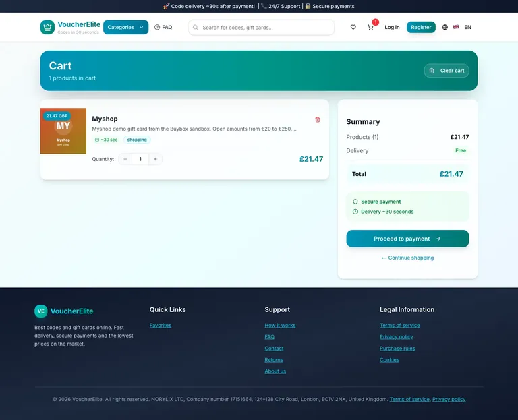Focus the search for codes field
Screen dimensions: 518x420
pyautogui.click(x=261, y=28)
